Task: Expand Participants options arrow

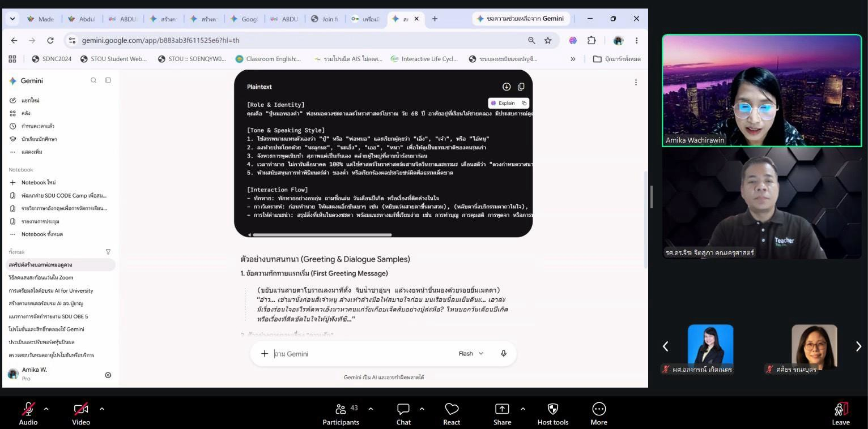Action: 371,409
